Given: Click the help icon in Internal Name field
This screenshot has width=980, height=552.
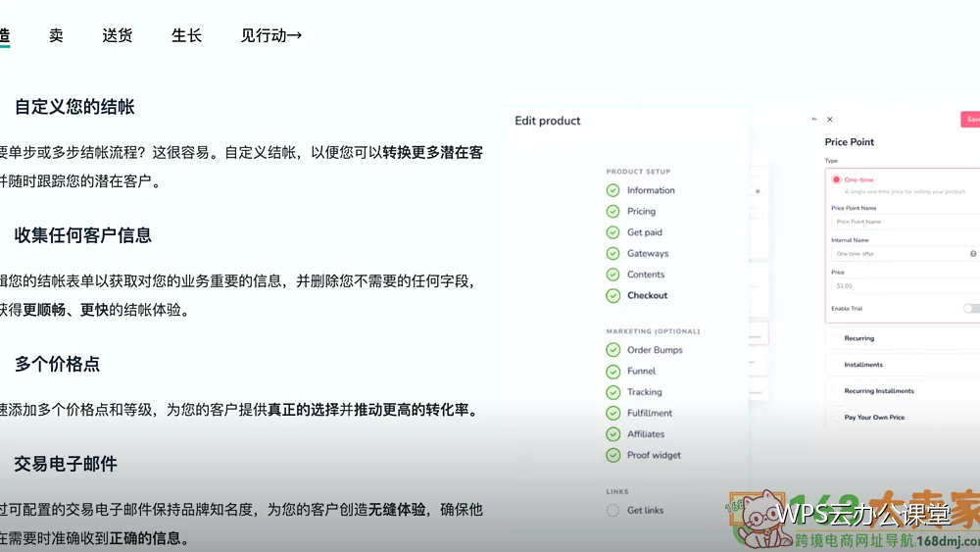Looking at the screenshot, I should 972,254.
